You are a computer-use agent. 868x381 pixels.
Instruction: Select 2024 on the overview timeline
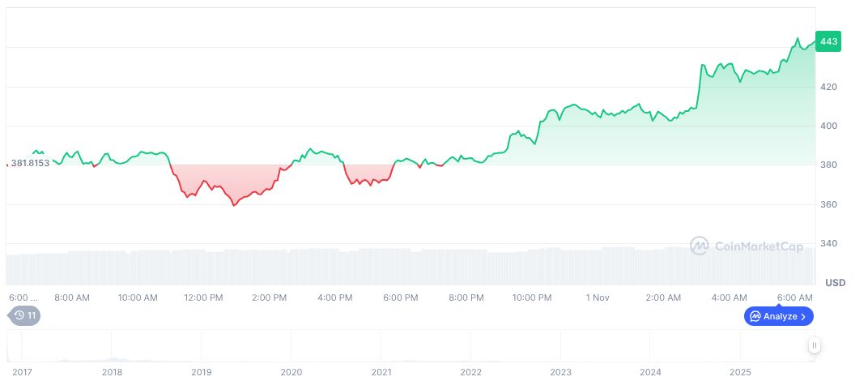(650, 372)
